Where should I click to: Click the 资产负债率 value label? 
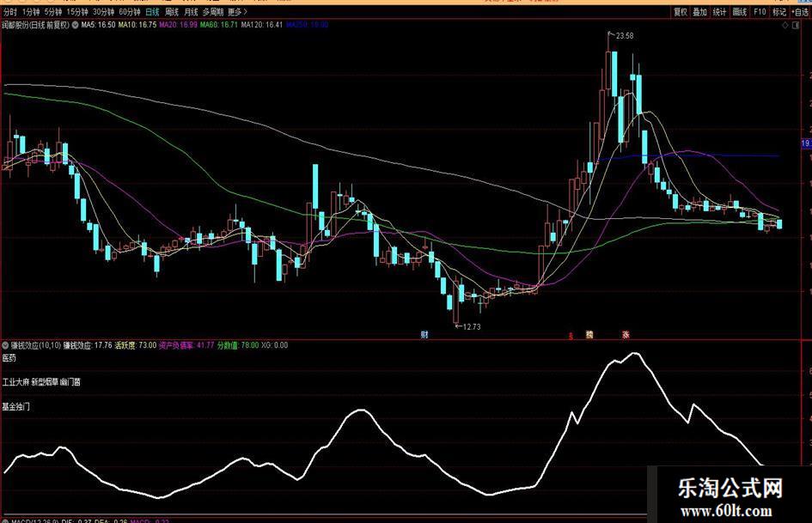pos(186,345)
